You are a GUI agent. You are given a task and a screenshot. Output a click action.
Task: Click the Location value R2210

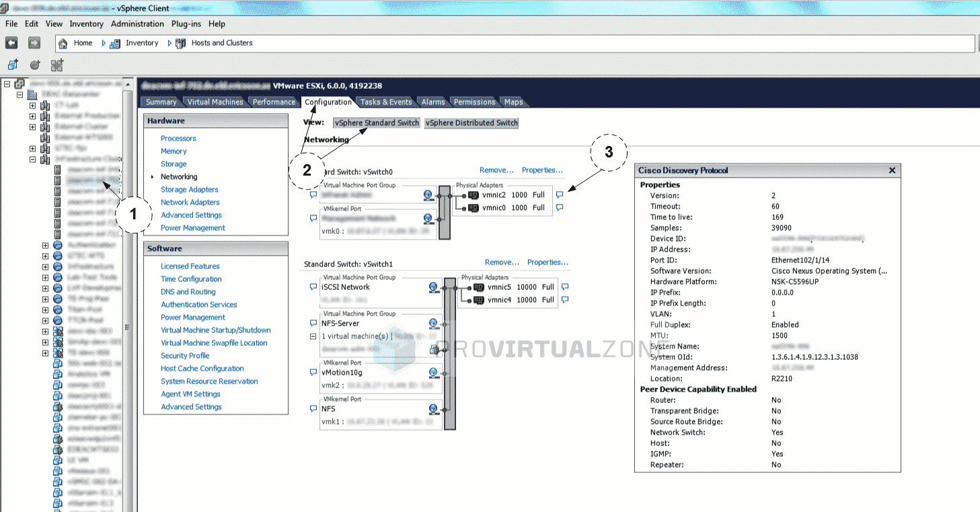tap(781, 379)
